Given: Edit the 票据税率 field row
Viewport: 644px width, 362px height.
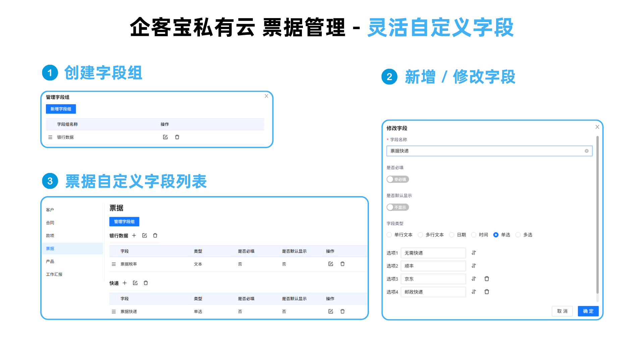Looking at the screenshot, I should (x=330, y=264).
